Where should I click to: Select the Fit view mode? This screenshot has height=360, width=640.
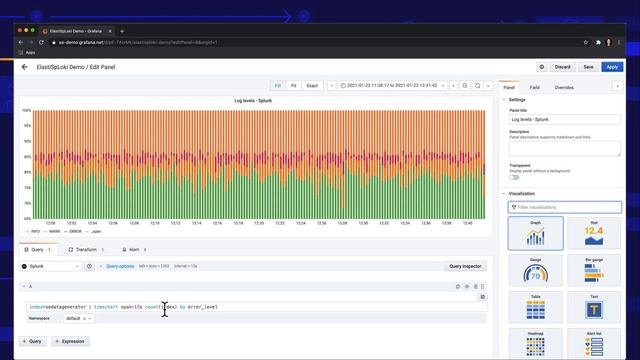293,86
